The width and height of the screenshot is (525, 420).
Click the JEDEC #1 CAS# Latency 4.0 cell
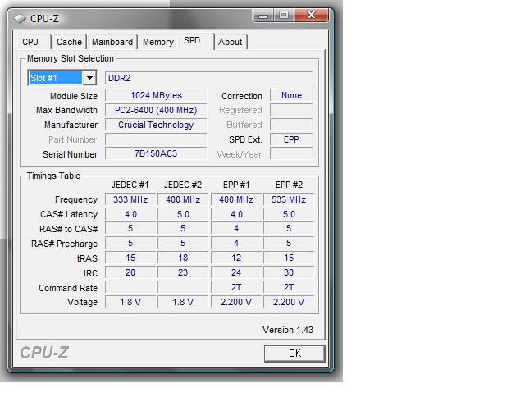point(130,214)
